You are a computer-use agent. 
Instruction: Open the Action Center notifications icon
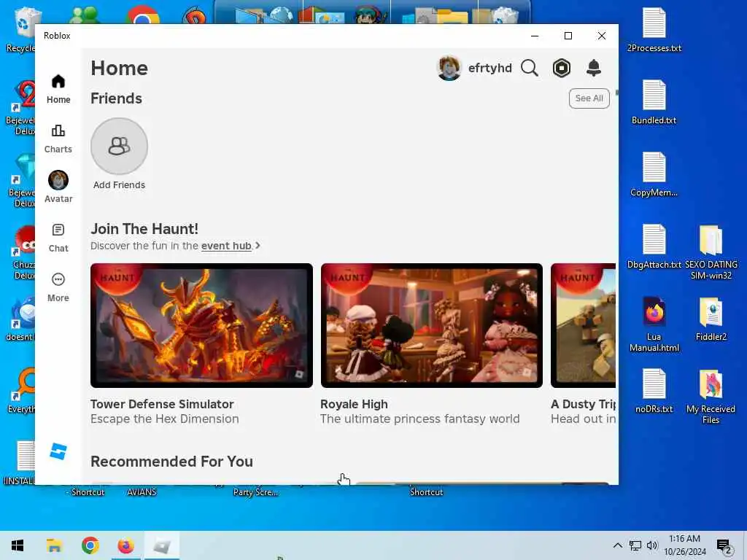click(724, 545)
